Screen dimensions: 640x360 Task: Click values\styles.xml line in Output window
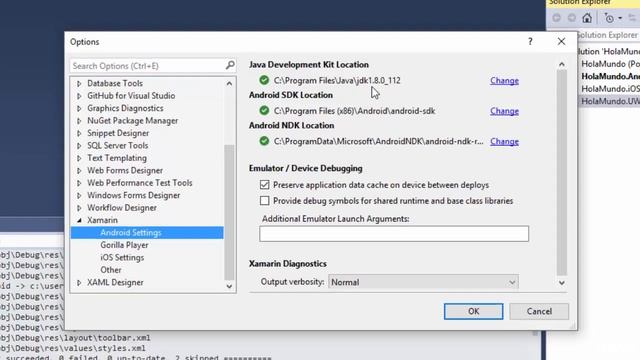pos(73,348)
